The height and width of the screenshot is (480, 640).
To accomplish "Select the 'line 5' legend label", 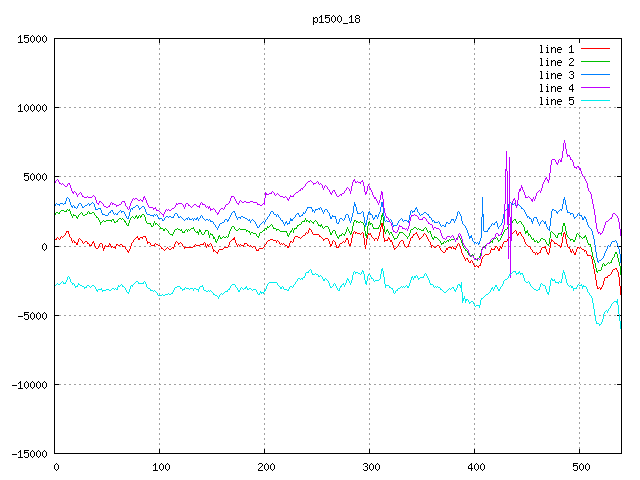I will [x=557, y=101].
